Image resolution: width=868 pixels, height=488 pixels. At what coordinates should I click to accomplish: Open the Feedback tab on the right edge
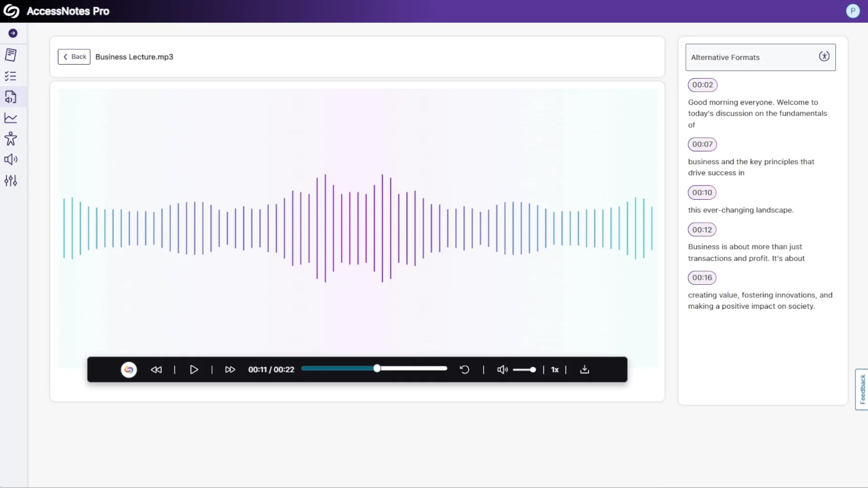[862, 389]
